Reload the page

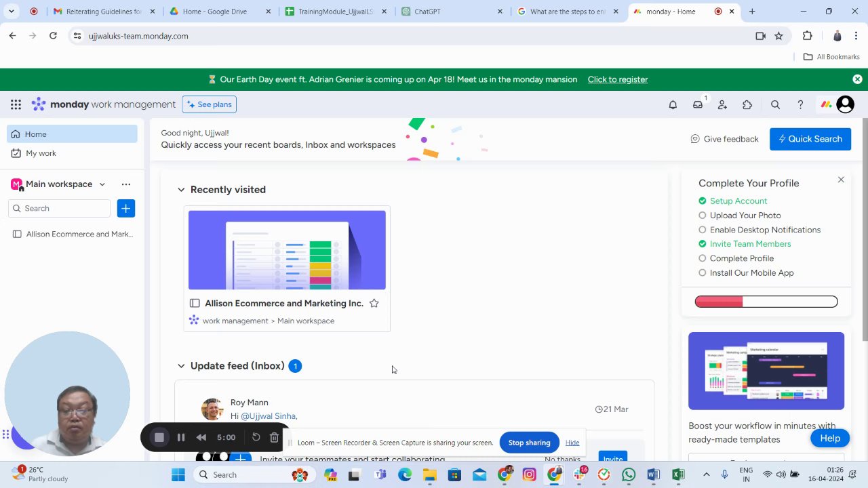coord(53,36)
